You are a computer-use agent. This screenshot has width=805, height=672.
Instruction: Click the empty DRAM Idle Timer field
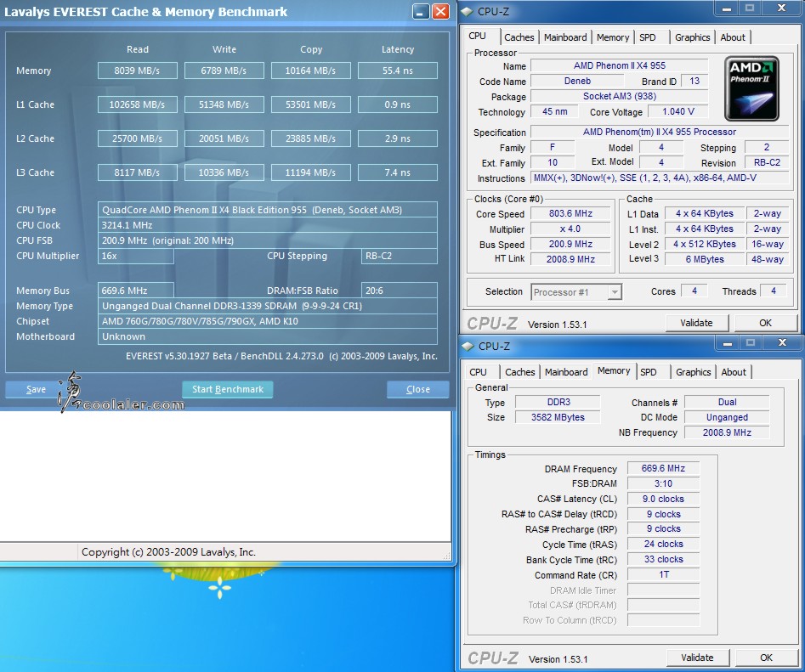click(x=663, y=590)
